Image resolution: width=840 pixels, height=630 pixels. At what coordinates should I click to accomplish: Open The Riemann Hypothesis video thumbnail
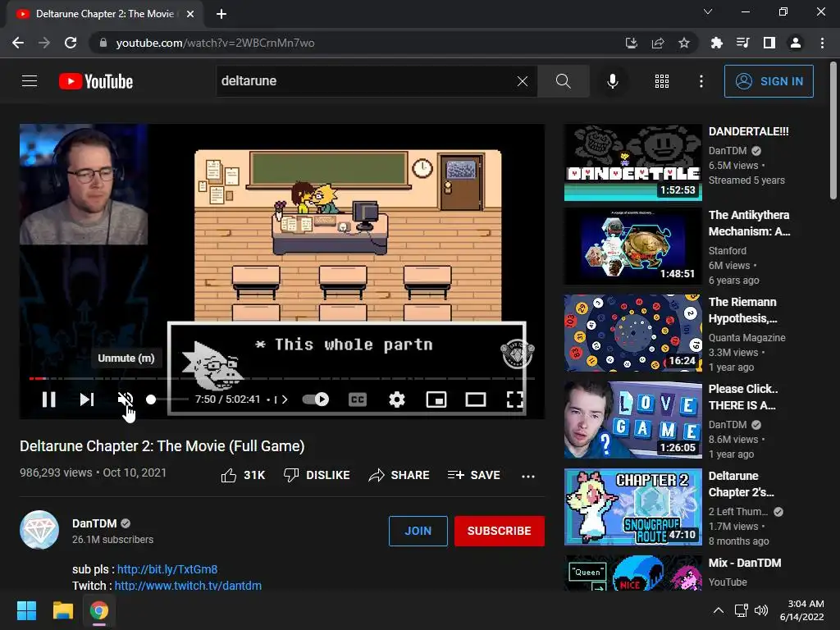(x=632, y=333)
